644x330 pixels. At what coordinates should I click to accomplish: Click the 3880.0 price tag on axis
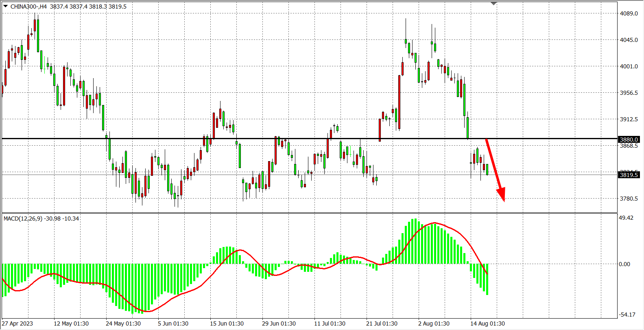629,140
